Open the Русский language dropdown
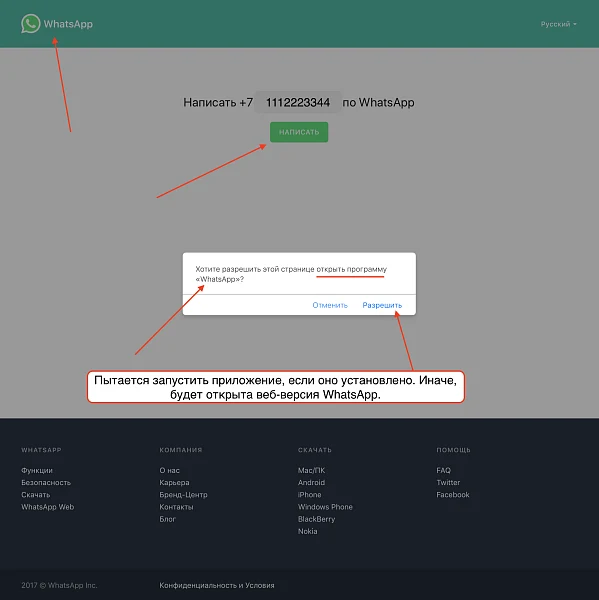 click(558, 24)
